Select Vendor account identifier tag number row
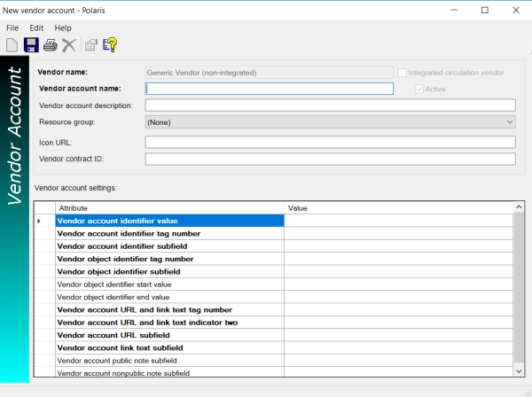Screen dimensions: 532x397 click(168, 233)
